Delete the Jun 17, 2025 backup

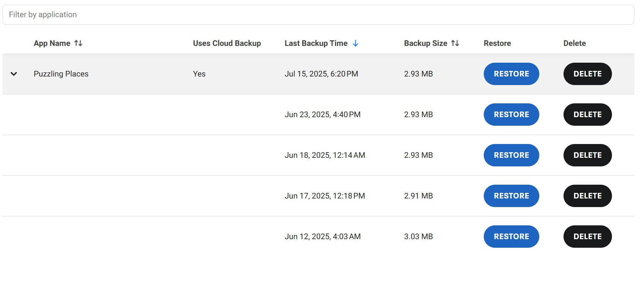(587, 196)
